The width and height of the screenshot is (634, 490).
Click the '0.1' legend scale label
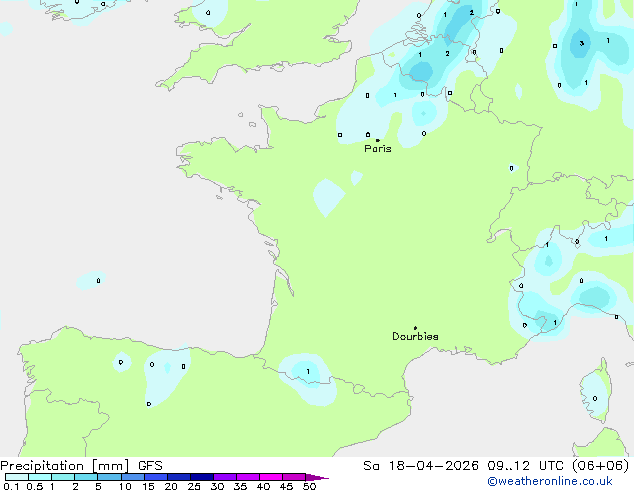click(x=11, y=486)
